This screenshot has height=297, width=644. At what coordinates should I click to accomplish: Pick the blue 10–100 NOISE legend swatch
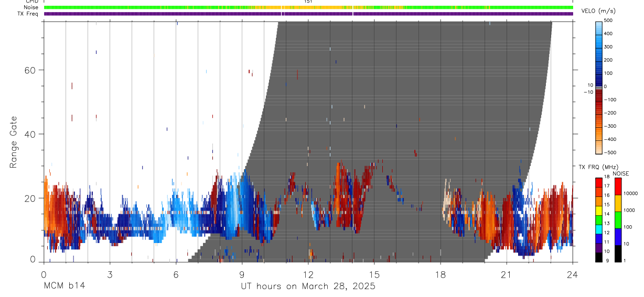tap(618, 236)
